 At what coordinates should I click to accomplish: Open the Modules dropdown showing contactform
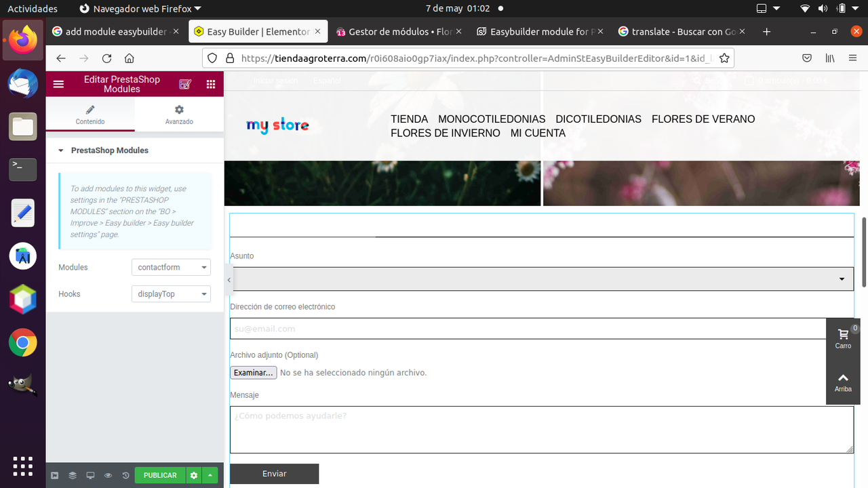(x=171, y=268)
